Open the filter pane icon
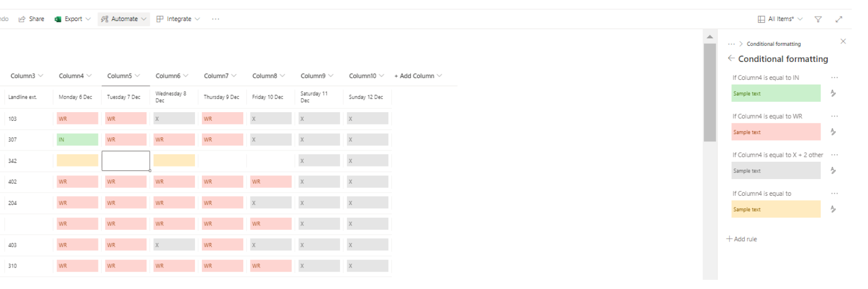This screenshot has width=868, height=289. [818, 19]
